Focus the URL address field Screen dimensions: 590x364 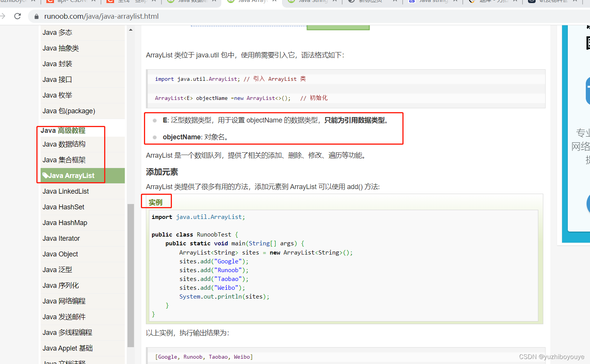tap(306, 16)
